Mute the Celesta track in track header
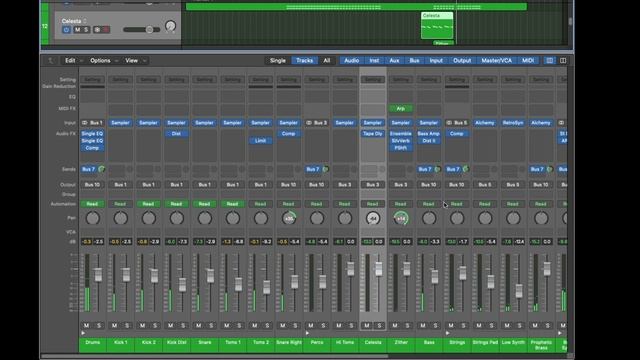Screen dimensions: 640x360 click(77, 30)
